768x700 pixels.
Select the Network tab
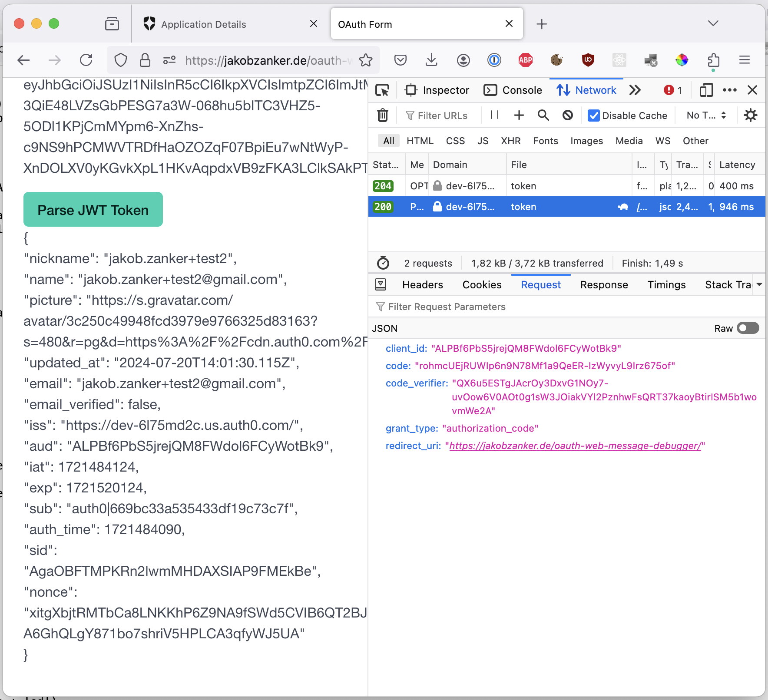point(586,90)
